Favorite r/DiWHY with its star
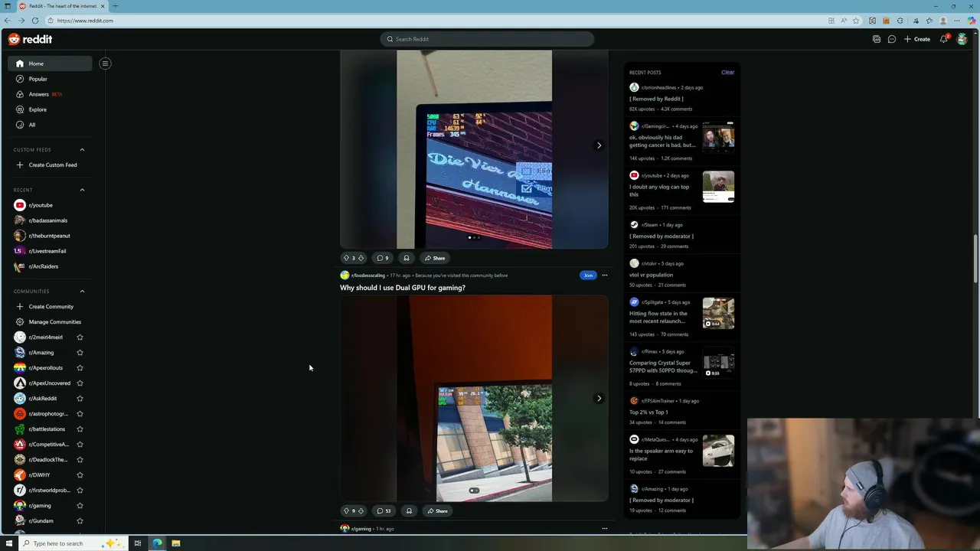980x551 pixels. click(80, 475)
